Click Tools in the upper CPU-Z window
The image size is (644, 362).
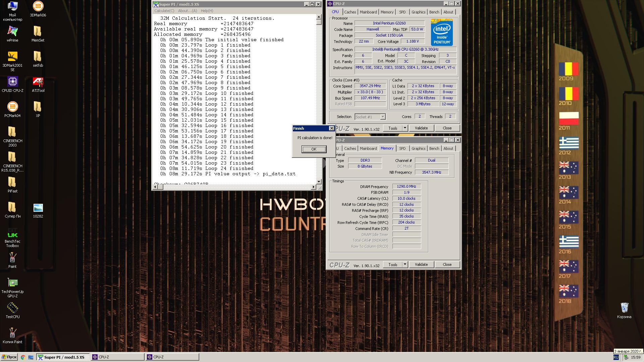393,128
